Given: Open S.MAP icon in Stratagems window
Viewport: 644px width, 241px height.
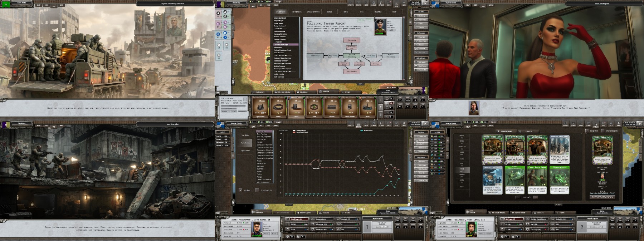Looking at the screenshot, I should pyautogui.click(x=588, y=124).
